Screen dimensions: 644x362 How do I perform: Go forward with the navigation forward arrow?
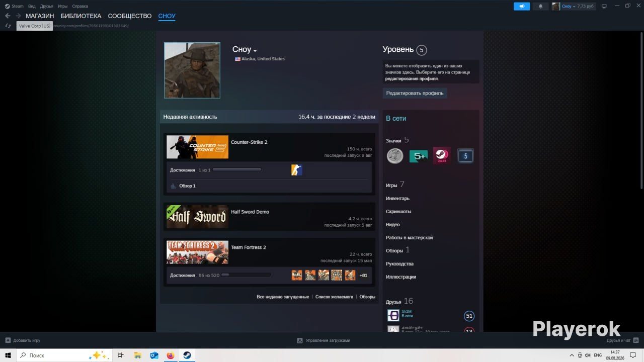(x=18, y=16)
